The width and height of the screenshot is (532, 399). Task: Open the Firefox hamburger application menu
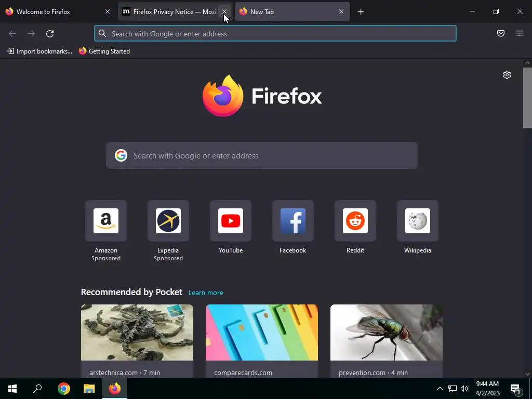[520, 33]
